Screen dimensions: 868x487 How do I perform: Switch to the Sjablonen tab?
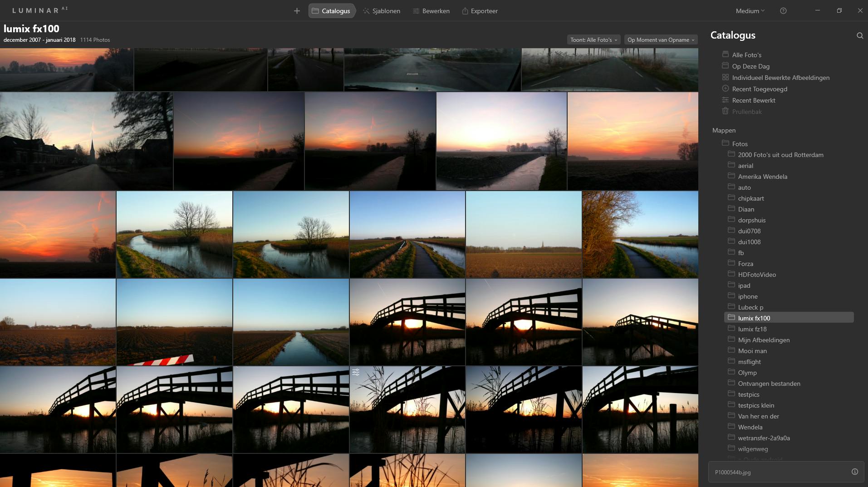[x=382, y=11]
